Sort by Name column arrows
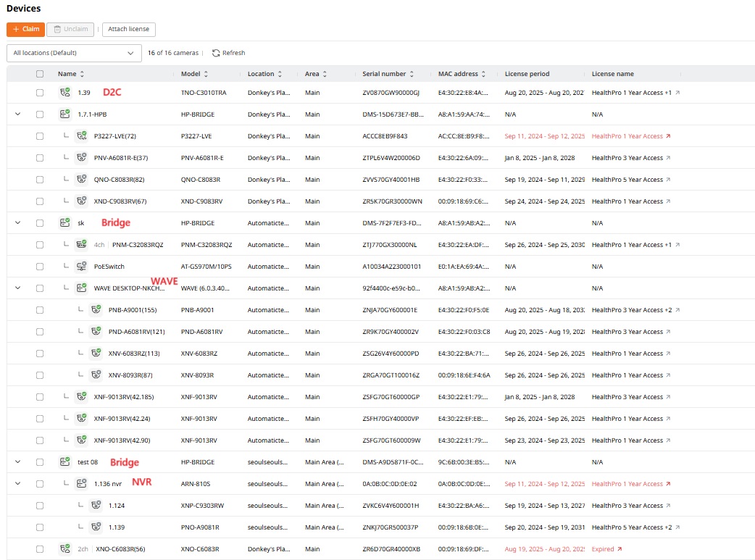 (82, 74)
